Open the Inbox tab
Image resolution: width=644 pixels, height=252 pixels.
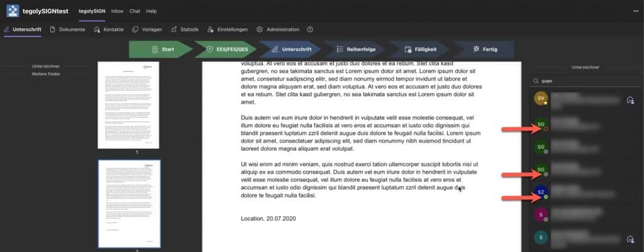tap(117, 11)
